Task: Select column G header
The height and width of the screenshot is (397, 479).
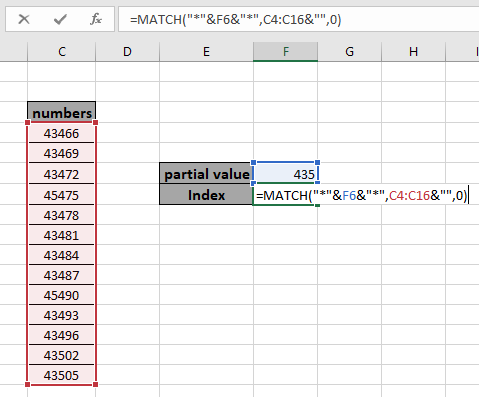Action: [x=349, y=52]
